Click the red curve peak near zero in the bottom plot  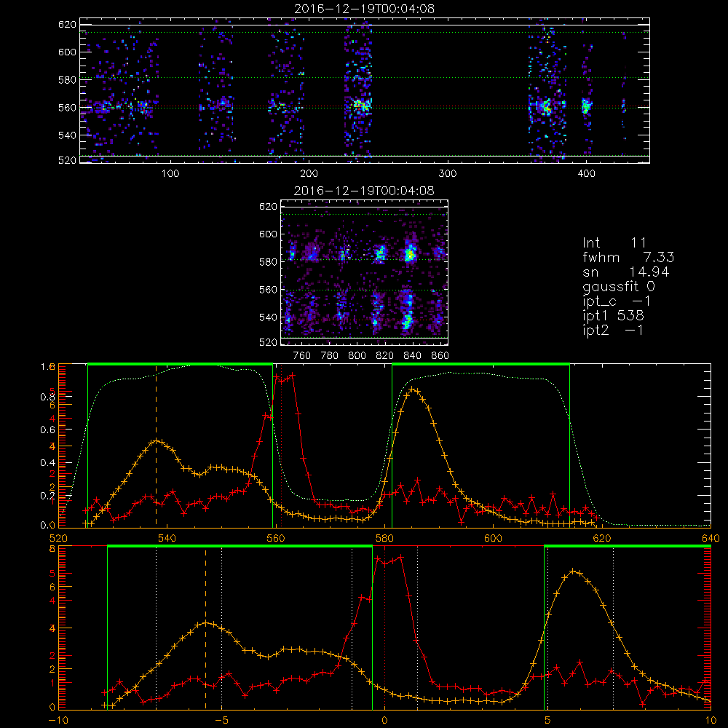point(400,557)
